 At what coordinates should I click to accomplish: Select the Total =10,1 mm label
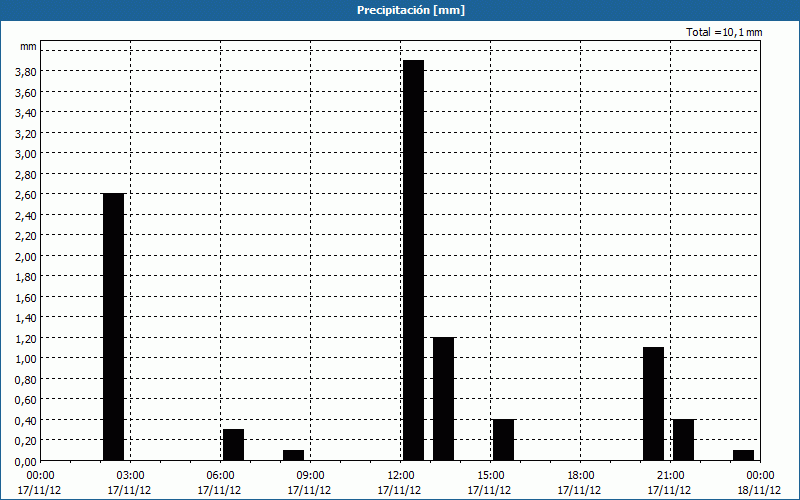(x=724, y=32)
